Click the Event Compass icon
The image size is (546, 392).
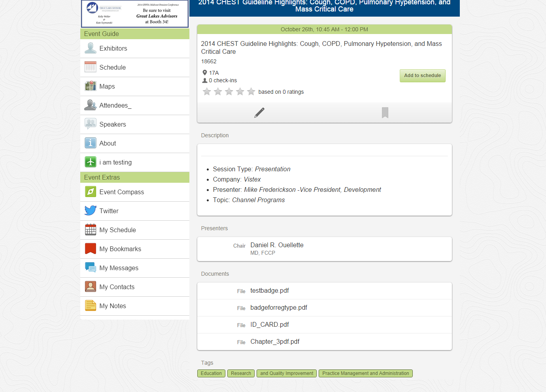point(91,192)
